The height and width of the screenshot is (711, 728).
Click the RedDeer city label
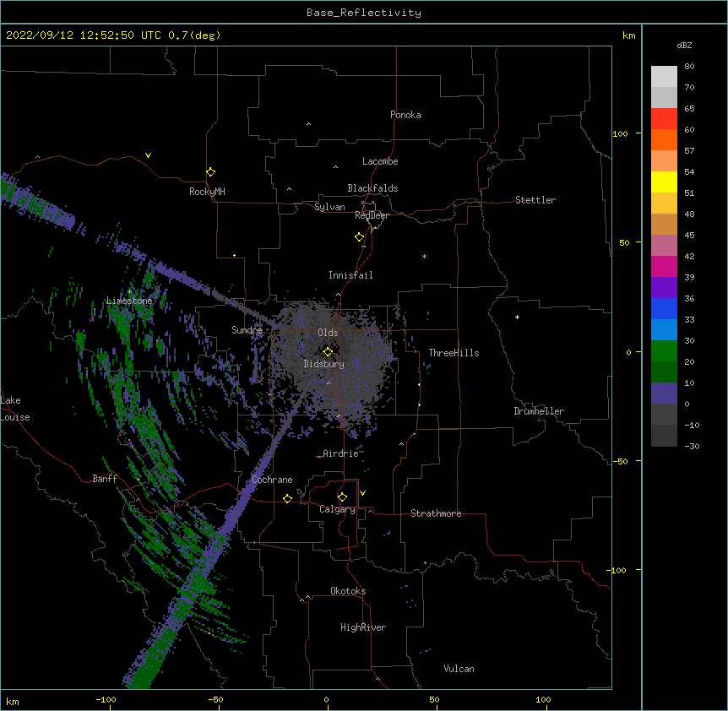tap(372, 215)
